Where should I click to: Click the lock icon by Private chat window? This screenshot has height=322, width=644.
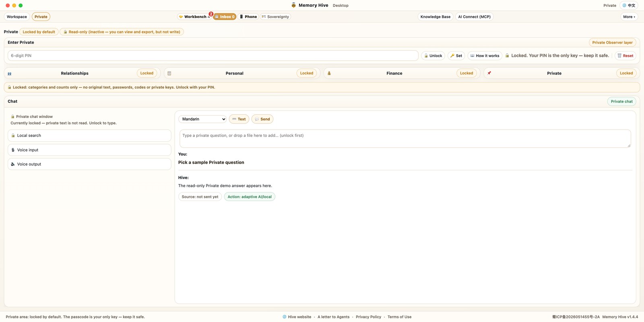[12, 117]
